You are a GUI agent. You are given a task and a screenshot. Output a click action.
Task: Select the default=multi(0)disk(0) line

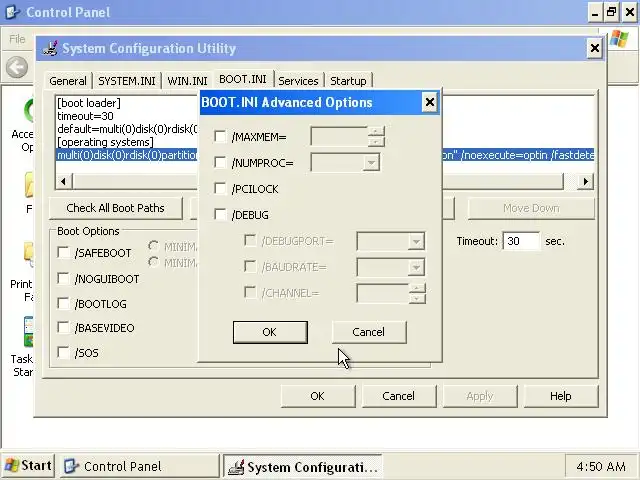pyautogui.click(x=127, y=129)
